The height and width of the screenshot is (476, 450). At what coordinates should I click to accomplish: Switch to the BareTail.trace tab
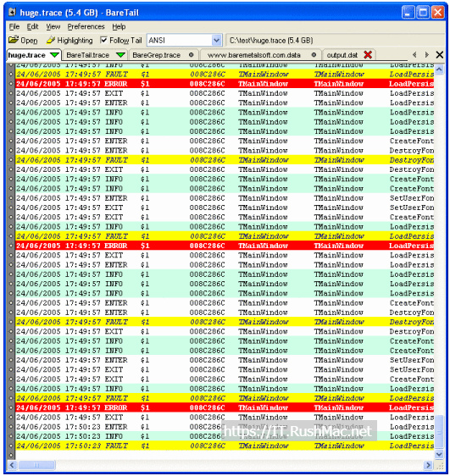pyautogui.click(x=95, y=55)
